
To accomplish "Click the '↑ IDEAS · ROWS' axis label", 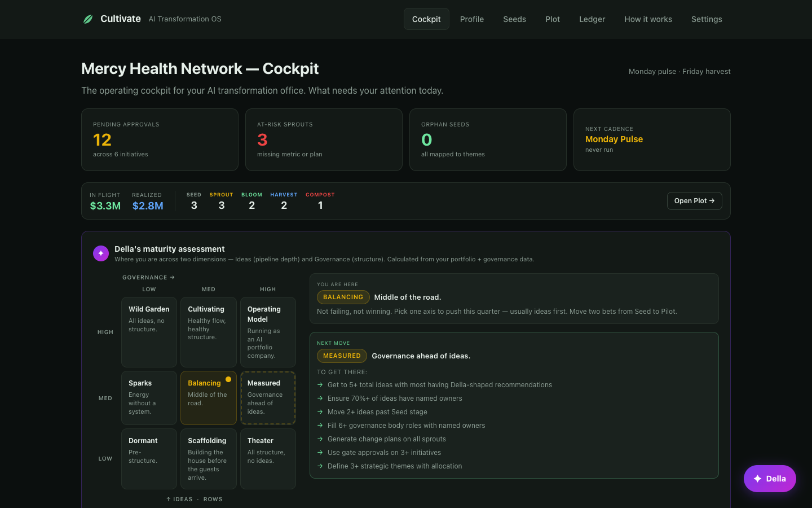I will click(195, 500).
